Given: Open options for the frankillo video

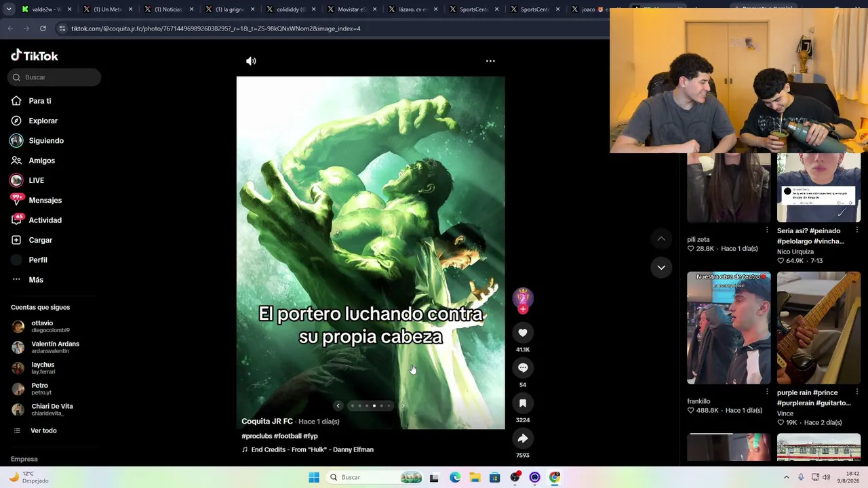Looking at the screenshot, I should (x=767, y=392).
